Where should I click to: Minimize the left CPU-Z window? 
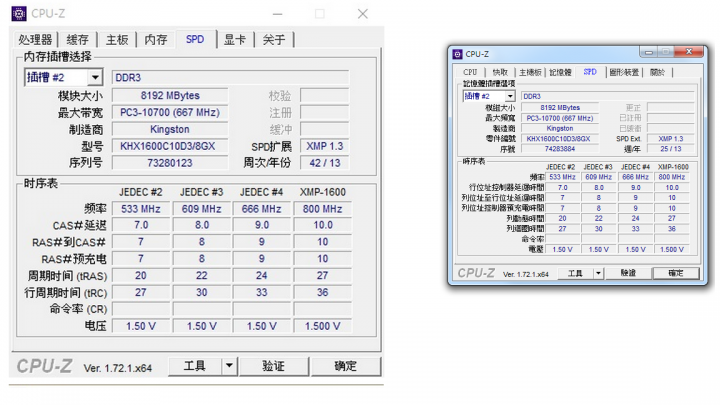[277, 14]
